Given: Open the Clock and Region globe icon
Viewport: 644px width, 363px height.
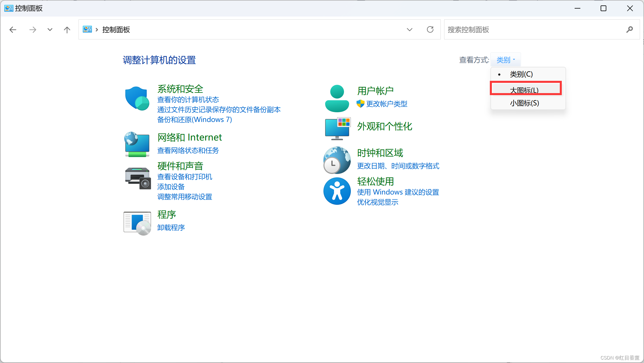Looking at the screenshot, I should point(337,160).
